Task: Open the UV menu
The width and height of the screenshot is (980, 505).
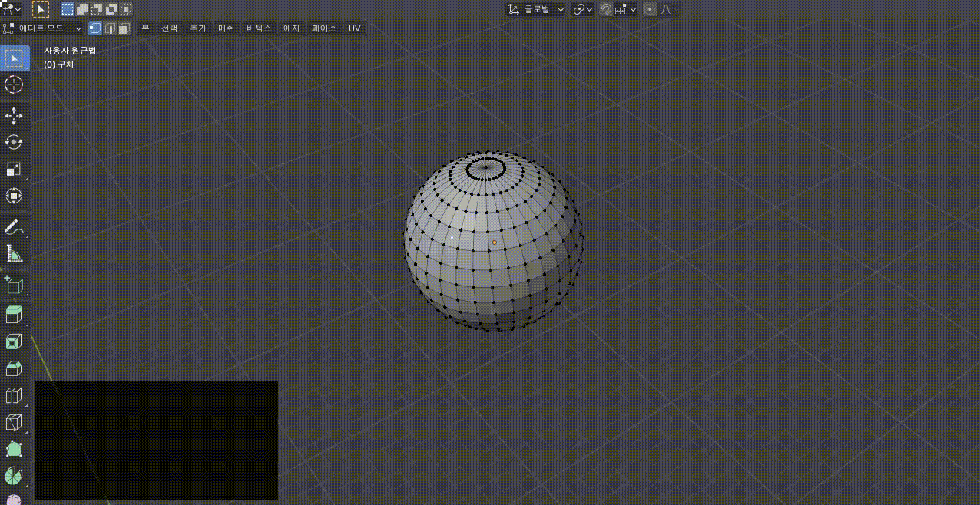Action: 354,28
